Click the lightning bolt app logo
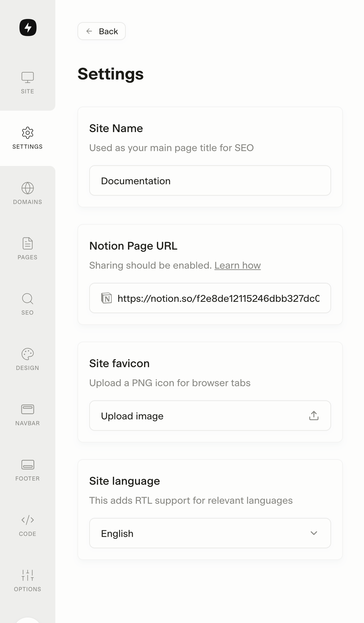 point(28,28)
